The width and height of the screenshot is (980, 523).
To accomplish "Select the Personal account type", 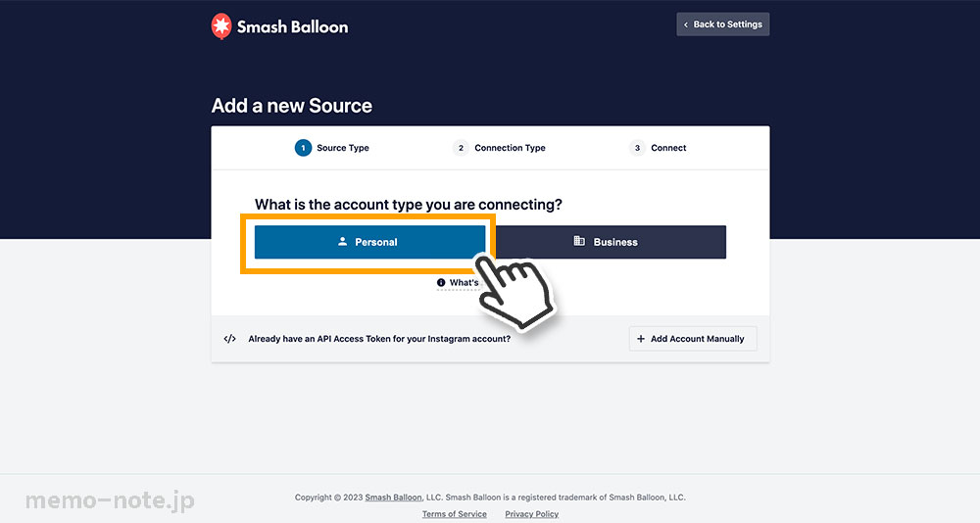I will (370, 242).
